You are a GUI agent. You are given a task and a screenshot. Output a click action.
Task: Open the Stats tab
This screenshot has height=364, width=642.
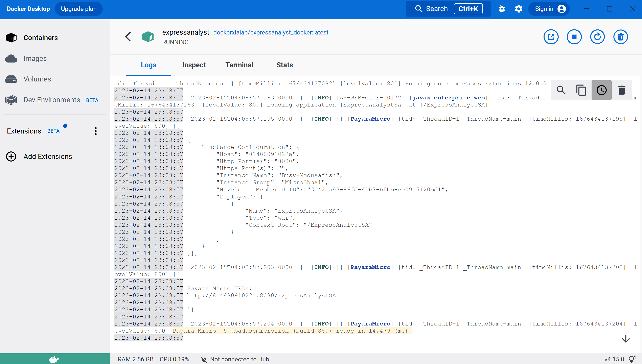click(285, 65)
